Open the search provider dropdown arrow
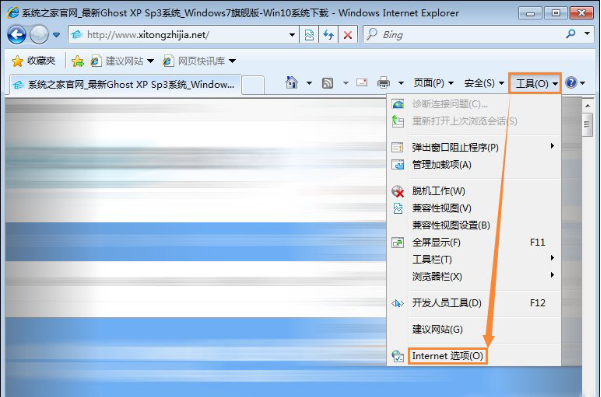The height and width of the screenshot is (397, 601). [x=587, y=34]
